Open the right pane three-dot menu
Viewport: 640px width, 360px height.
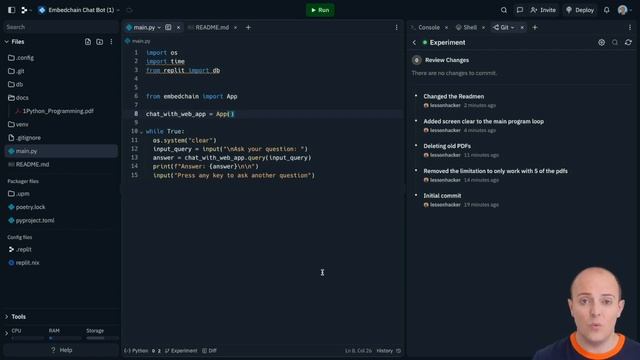click(630, 27)
